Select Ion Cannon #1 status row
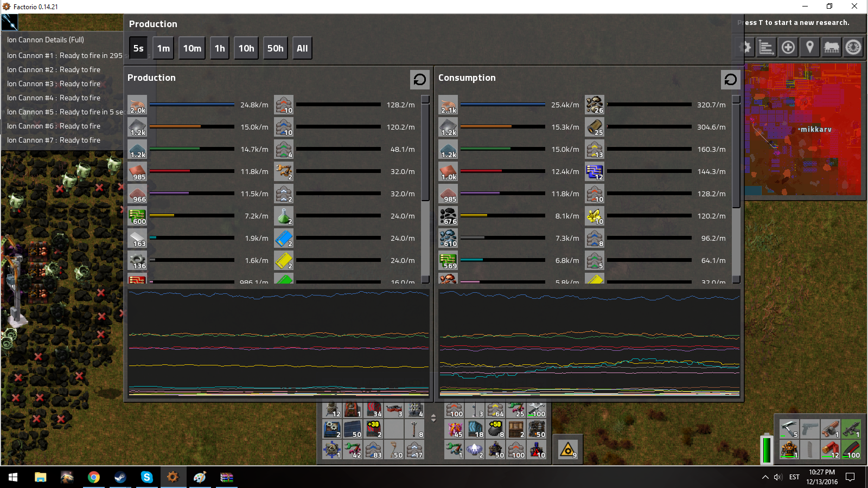868x488 pixels. tap(65, 55)
